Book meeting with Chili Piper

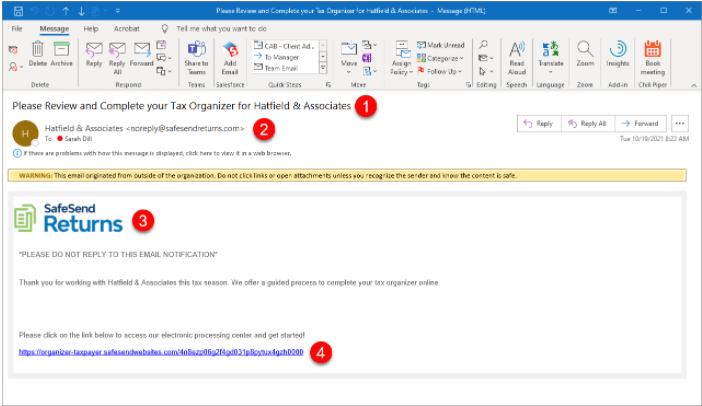(652, 58)
